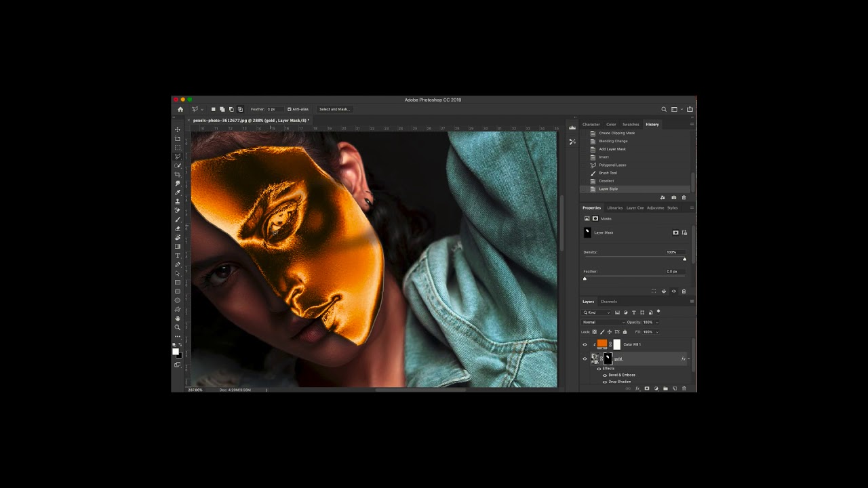Select the Polygonal Lasso tool in toolbar
Viewport: 868px width, 488px height.
point(178,157)
